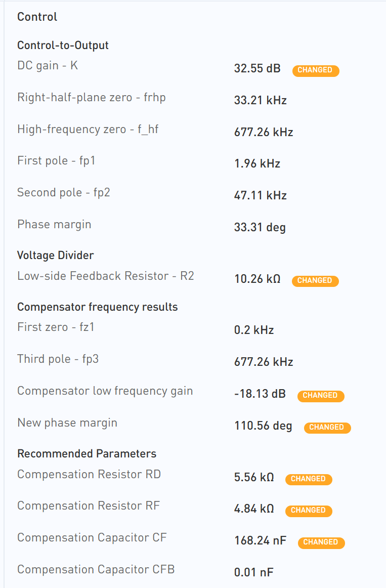Click the CHANGED badge for New phase margin
The height and width of the screenshot is (588, 386).
point(327,428)
